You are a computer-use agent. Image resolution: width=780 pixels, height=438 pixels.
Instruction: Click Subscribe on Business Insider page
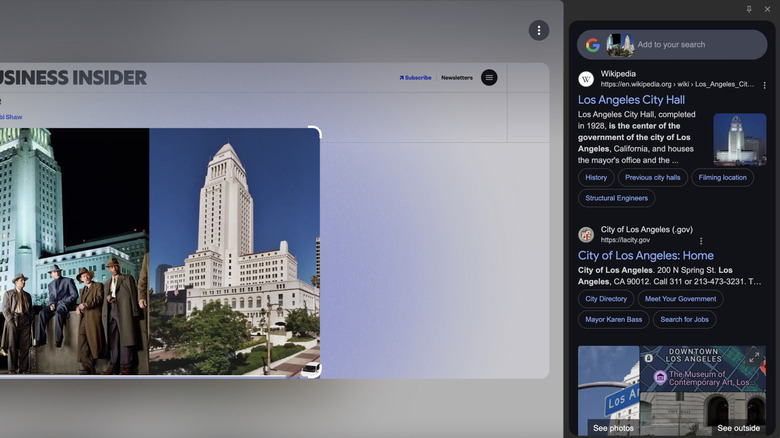[415, 78]
